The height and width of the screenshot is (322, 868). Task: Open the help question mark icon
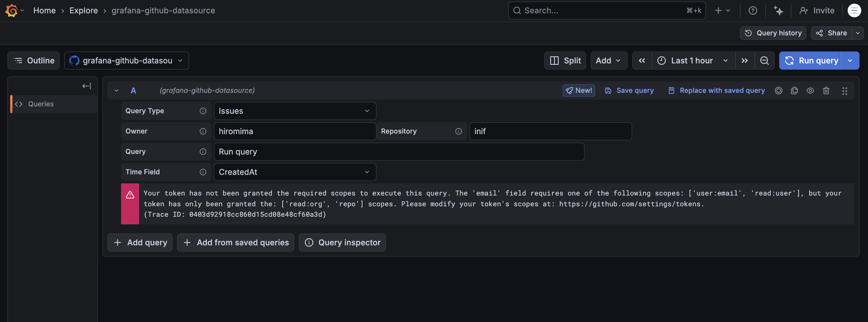[x=753, y=10]
